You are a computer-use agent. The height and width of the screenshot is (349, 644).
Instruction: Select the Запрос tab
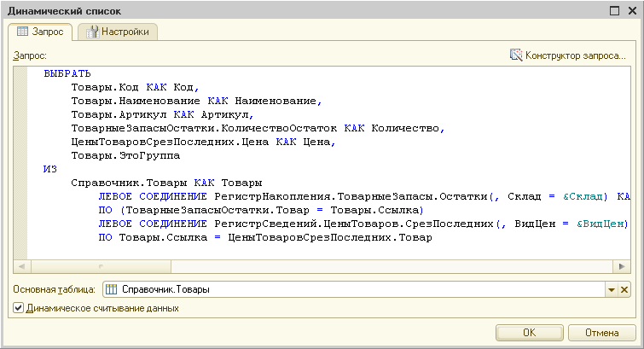pos(39,32)
